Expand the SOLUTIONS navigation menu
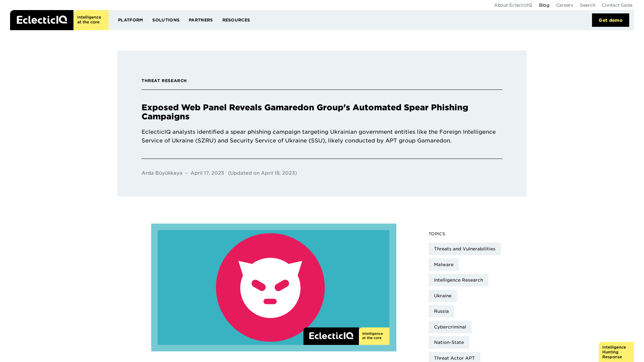Viewport: 644px width, 362px height. (x=166, y=20)
